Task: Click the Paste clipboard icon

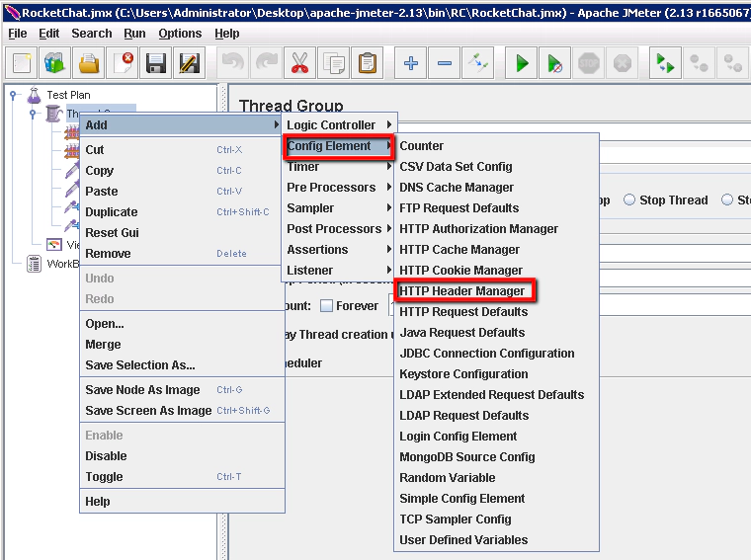Action: (x=368, y=63)
